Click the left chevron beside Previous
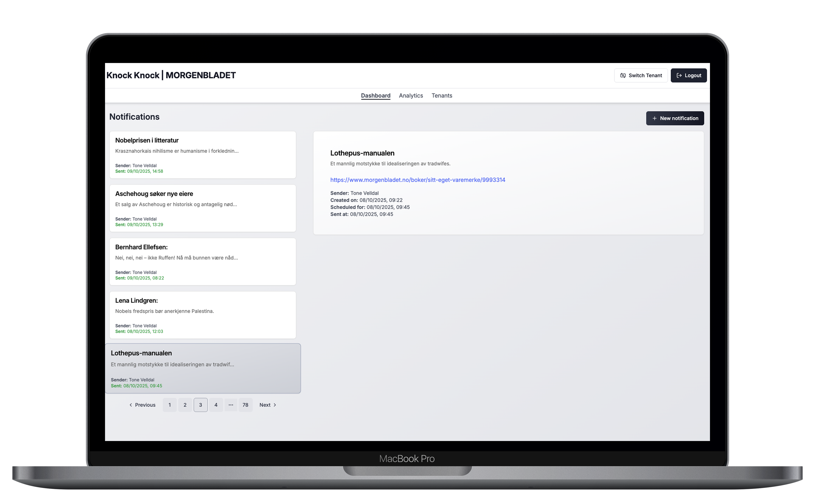 point(131,405)
